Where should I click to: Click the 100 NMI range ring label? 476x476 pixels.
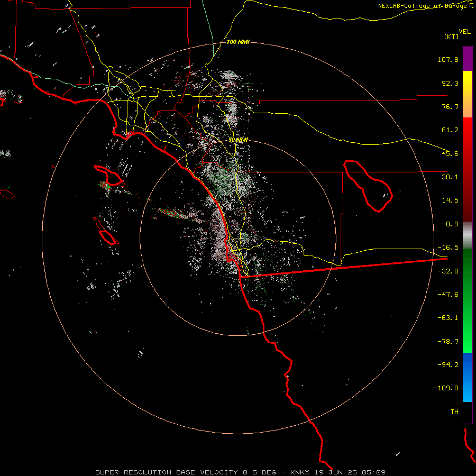(238, 42)
